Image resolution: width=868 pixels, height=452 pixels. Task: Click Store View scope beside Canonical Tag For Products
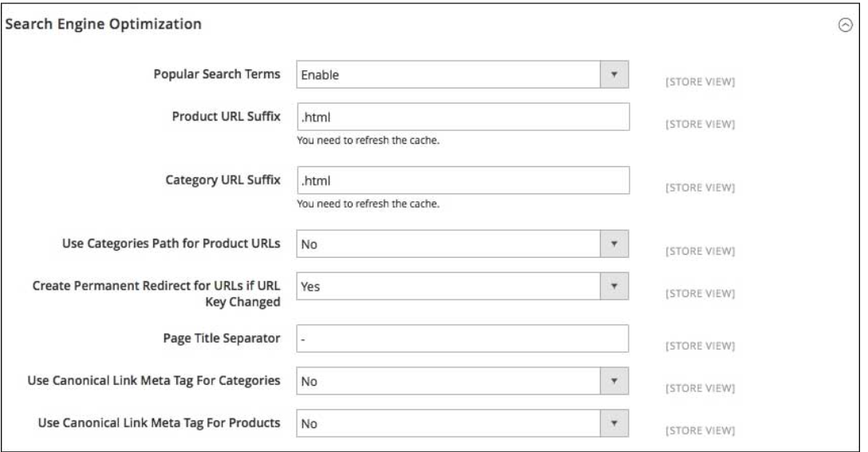tap(698, 431)
